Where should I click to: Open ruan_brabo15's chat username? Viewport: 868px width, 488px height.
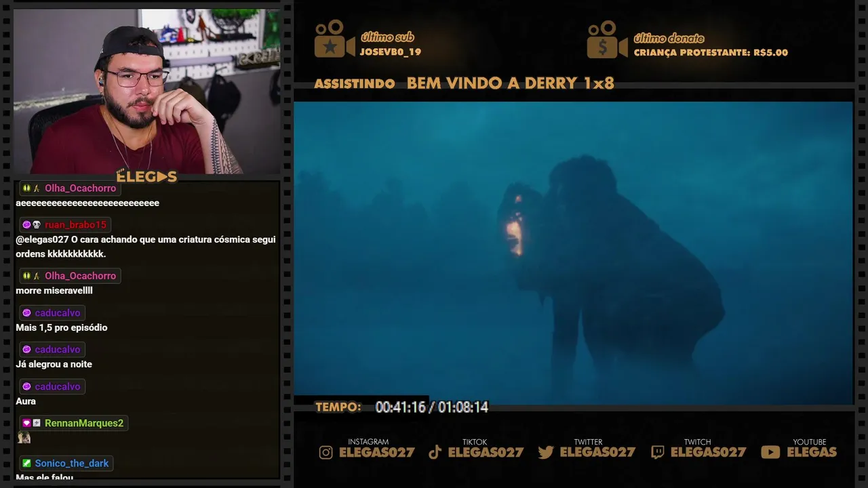click(x=76, y=225)
